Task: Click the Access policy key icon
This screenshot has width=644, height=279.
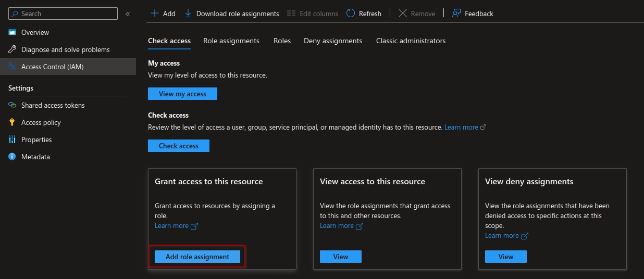Action: (13, 122)
